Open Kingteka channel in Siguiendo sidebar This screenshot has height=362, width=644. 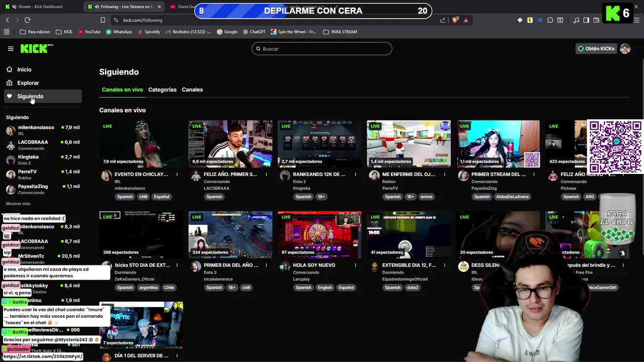click(x=43, y=160)
